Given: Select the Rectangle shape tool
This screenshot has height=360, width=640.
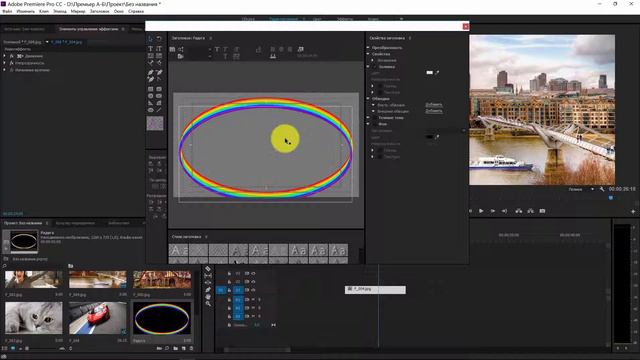Looking at the screenshot, I should [x=150, y=89].
